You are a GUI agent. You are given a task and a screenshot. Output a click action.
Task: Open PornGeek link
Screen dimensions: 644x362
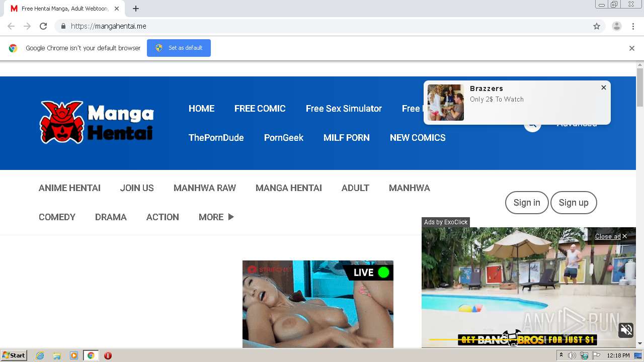(x=284, y=138)
